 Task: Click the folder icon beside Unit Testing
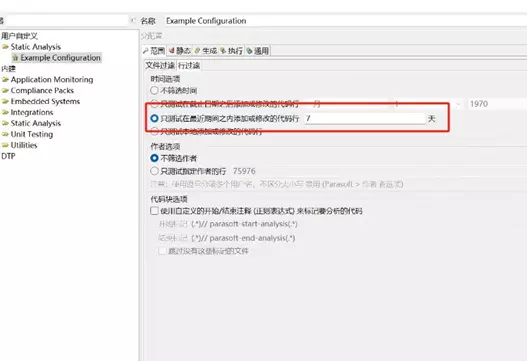click(x=5, y=134)
